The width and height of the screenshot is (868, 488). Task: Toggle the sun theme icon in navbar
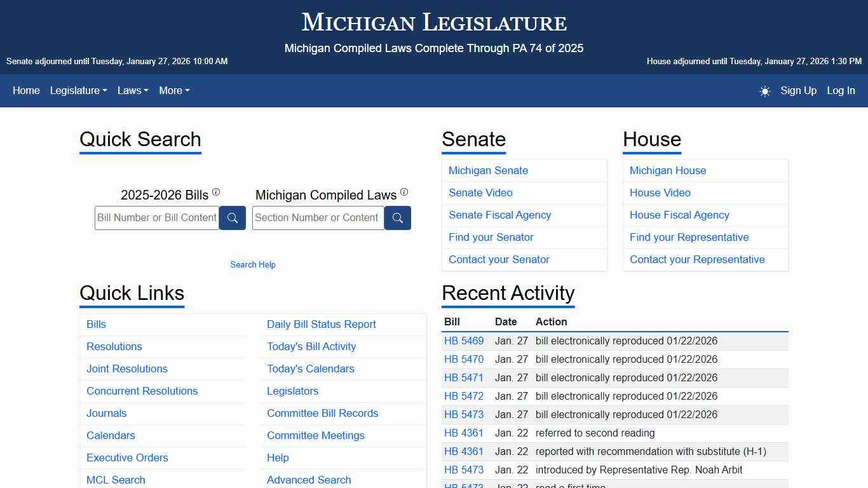coord(764,91)
